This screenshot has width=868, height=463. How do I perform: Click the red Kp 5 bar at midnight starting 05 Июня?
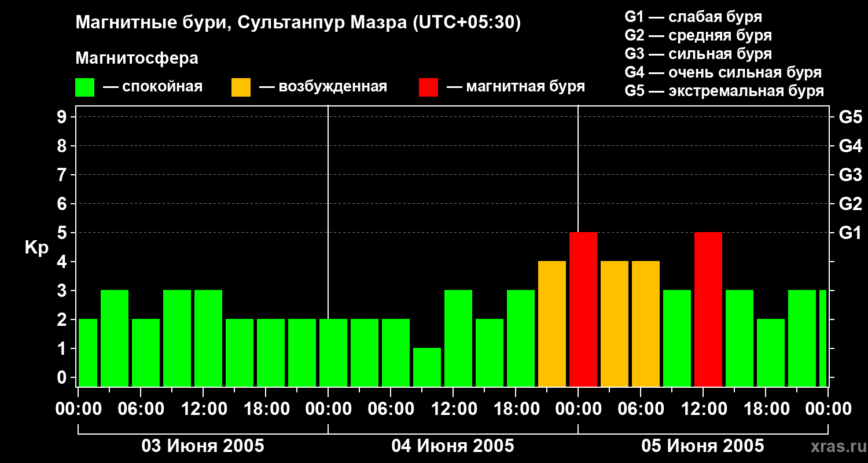tap(583, 310)
